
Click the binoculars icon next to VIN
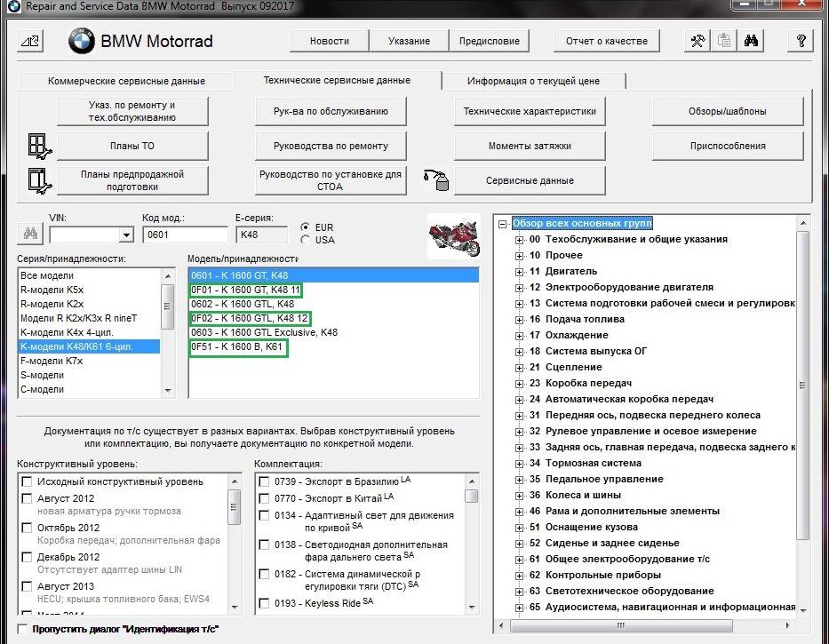click(x=29, y=235)
